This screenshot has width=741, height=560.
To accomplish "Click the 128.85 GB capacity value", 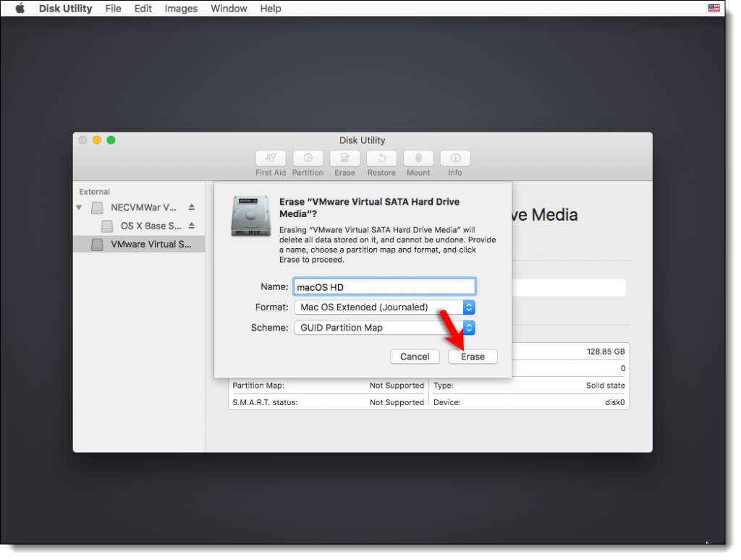I will pyautogui.click(x=606, y=352).
